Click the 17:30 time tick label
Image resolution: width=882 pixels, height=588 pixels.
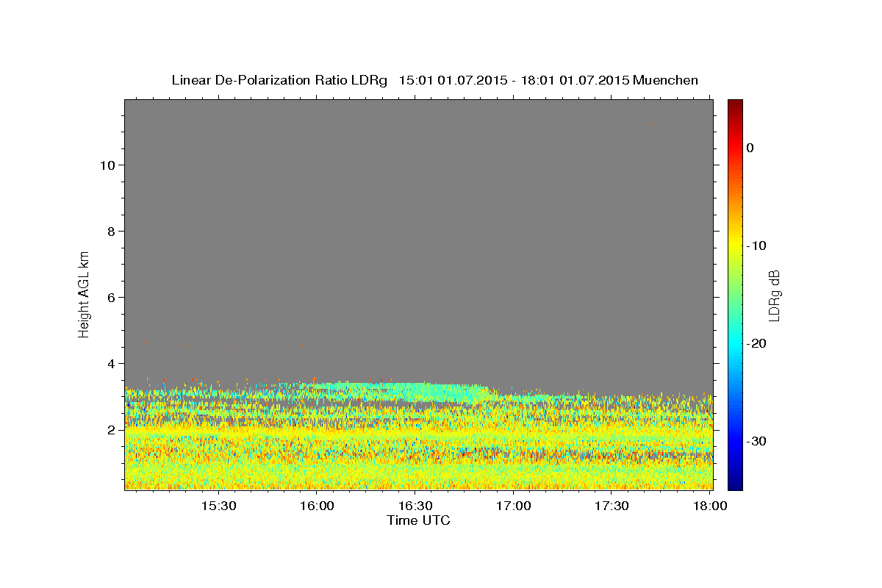612,506
